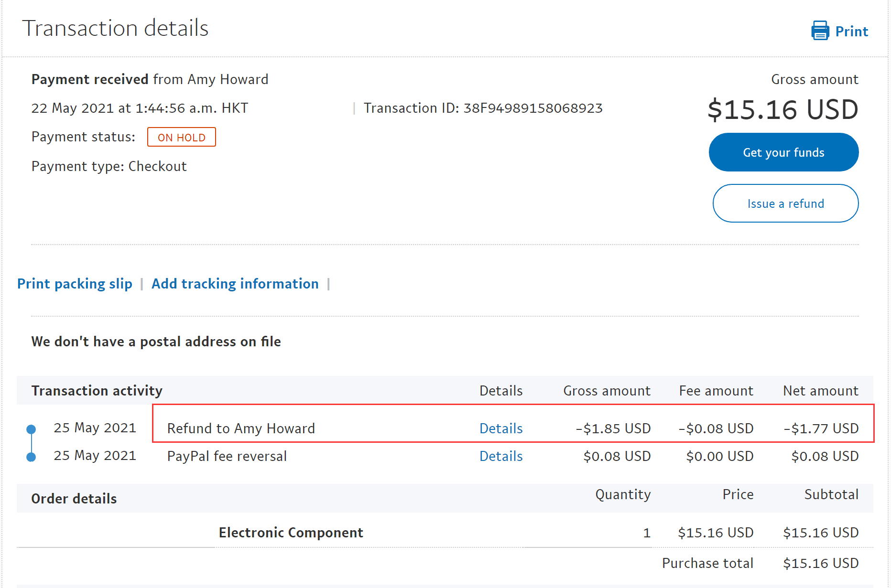
Task: Click the Refund to Amy Howard row label
Action: [241, 428]
